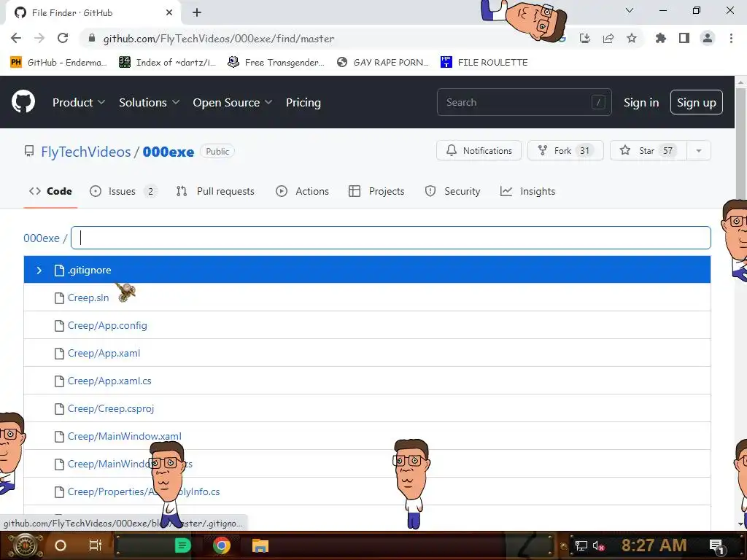Bookmark this page with star icon
The image size is (747, 560).
[632, 38]
